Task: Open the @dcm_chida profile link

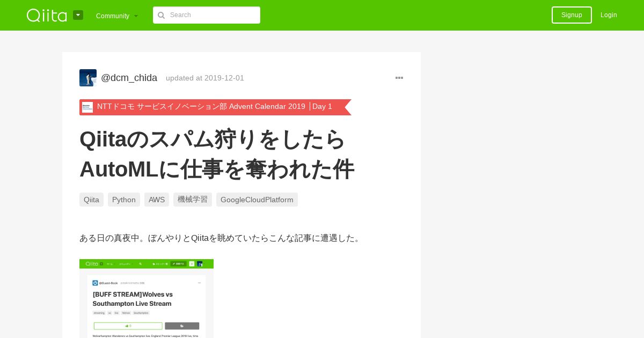Action: point(129,78)
